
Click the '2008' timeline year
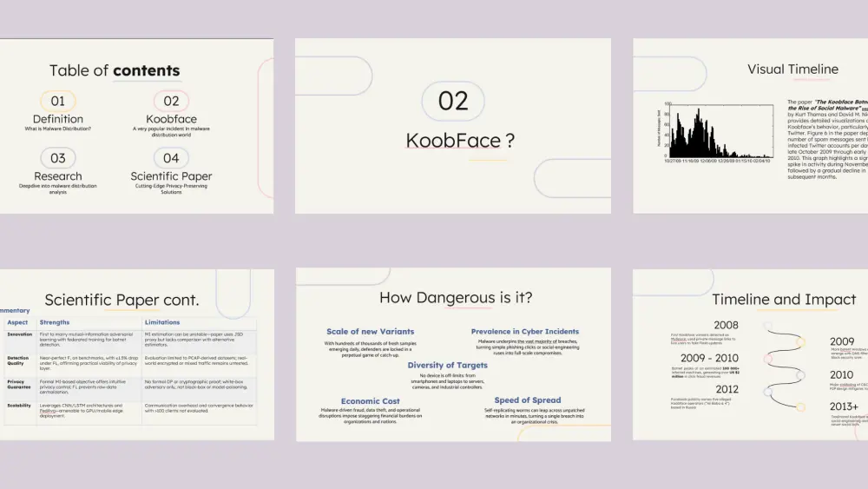(726, 325)
